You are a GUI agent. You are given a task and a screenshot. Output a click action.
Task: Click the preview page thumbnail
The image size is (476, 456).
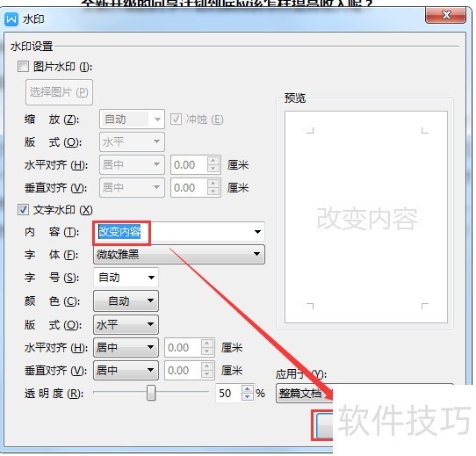pos(366,217)
